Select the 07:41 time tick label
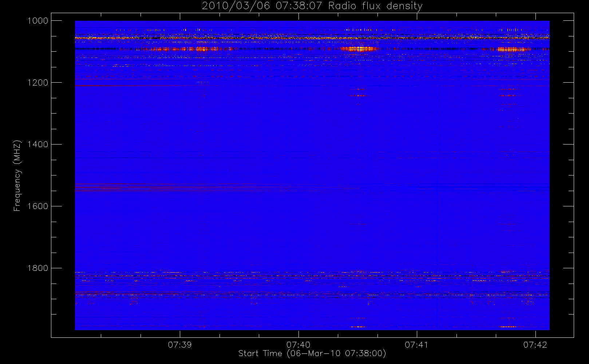 [417, 345]
